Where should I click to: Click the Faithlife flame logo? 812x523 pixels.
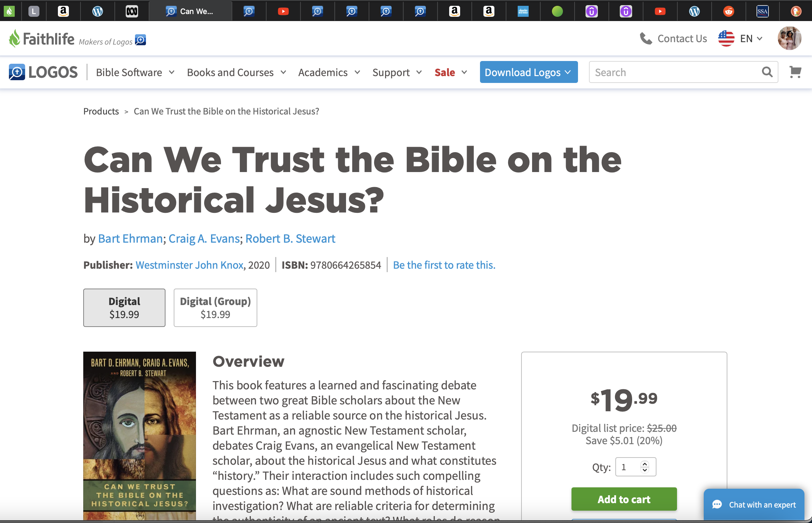pos(14,38)
